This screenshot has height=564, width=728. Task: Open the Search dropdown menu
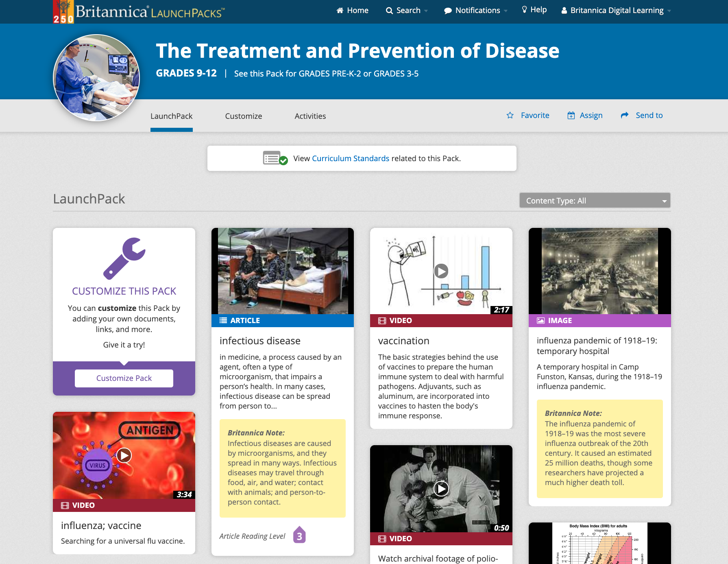tap(407, 11)
